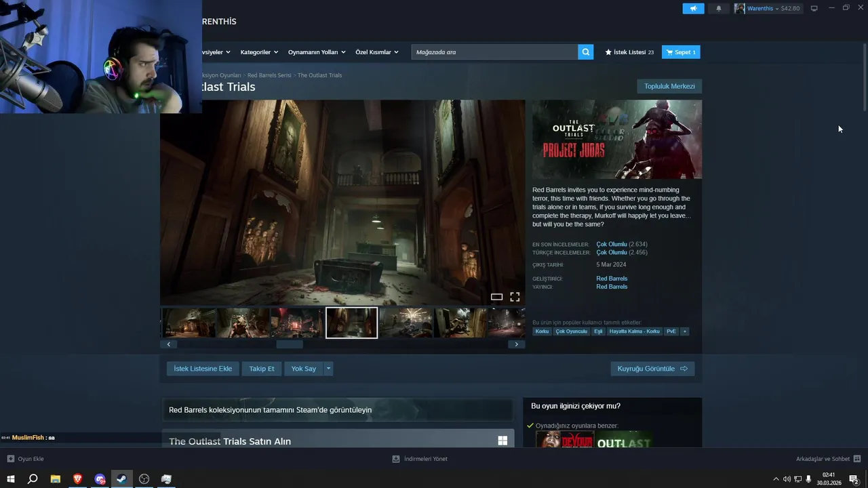
Task: Open the Outlast similar game thumbnail
Action: [x=625, y=440]
